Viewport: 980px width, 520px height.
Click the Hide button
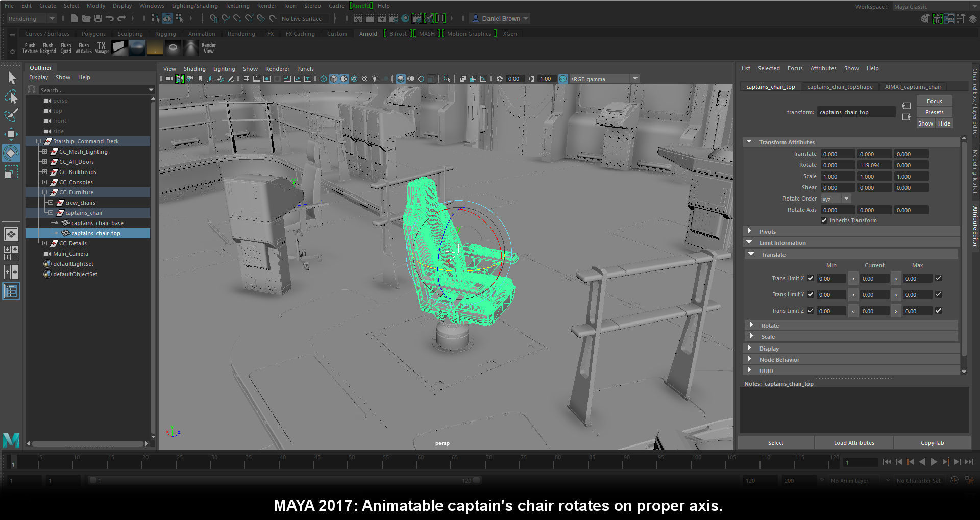(x=944, y=123)
